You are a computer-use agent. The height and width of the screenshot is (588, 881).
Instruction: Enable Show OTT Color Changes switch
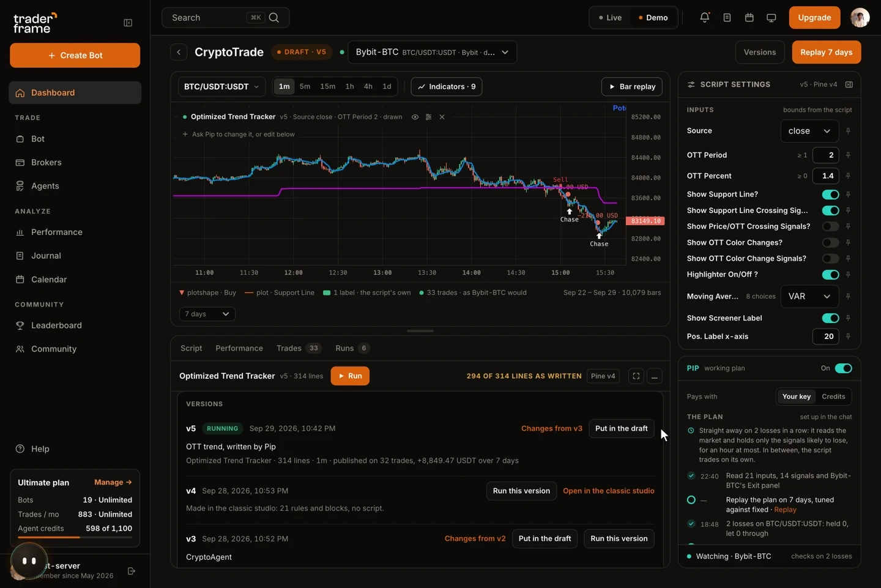(830, 242)
